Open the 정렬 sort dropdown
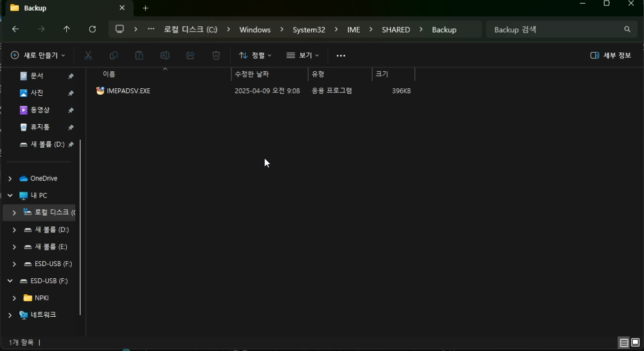The width and height of the screenshot is (644, 351). pos(255,56)
